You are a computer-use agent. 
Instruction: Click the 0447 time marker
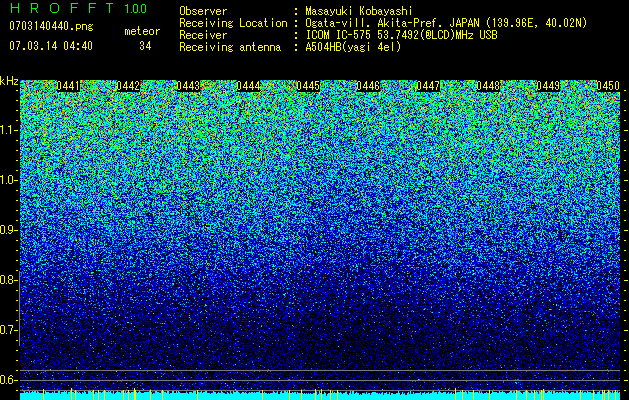pyautogui.click(x=428, y=86)
